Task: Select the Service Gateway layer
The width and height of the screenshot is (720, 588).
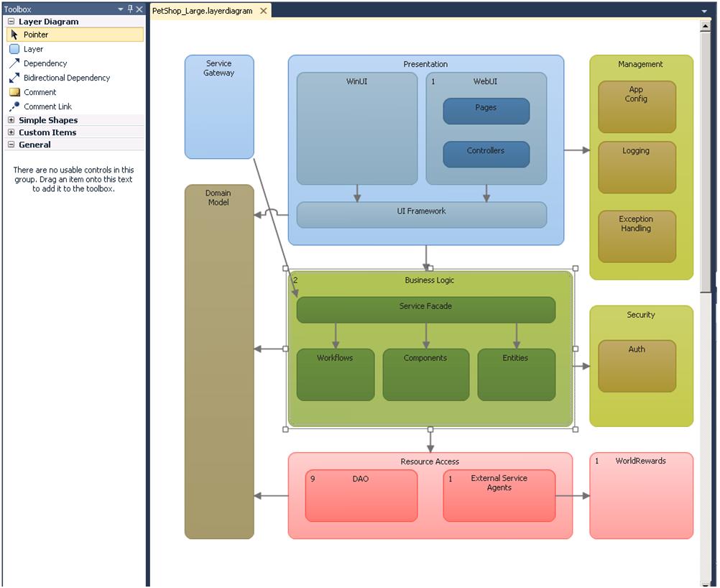Action: [x=219, y=107]
